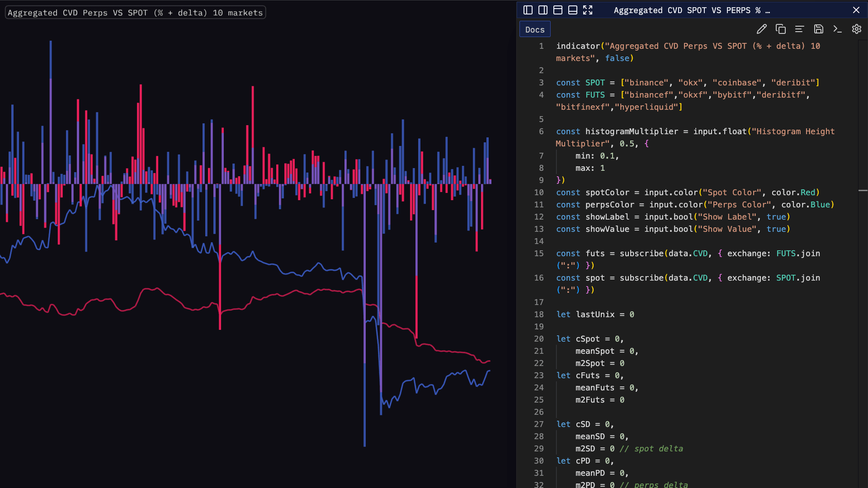This screenshot has height=488, width=868.
Task: Place cursor on 'let lastUnix = 0' line
Action: 595,314
